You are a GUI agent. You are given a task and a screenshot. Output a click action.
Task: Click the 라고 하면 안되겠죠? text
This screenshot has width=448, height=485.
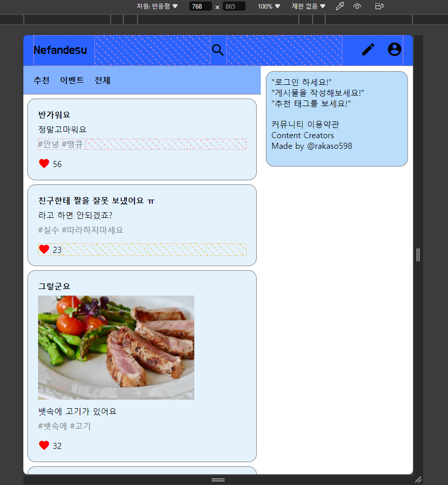click(75, 215)
